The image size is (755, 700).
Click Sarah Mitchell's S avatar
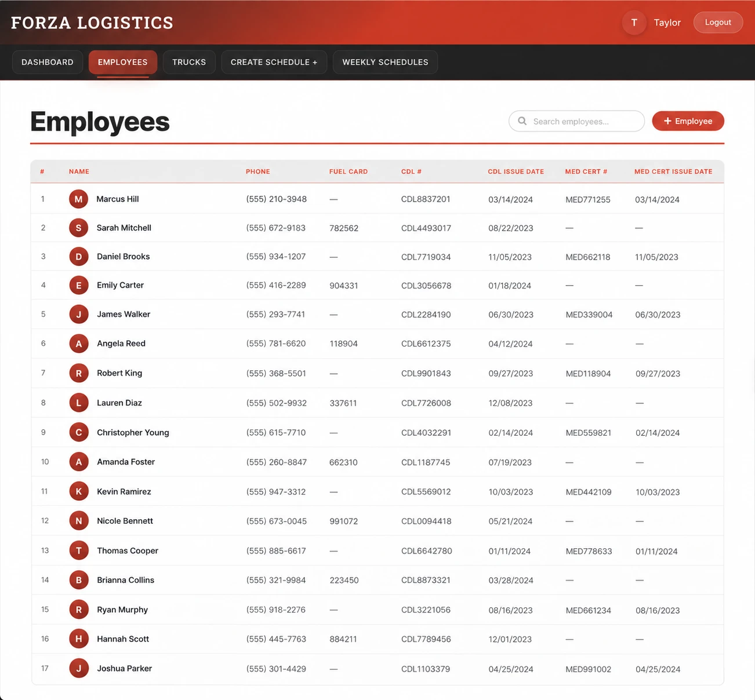79,228
